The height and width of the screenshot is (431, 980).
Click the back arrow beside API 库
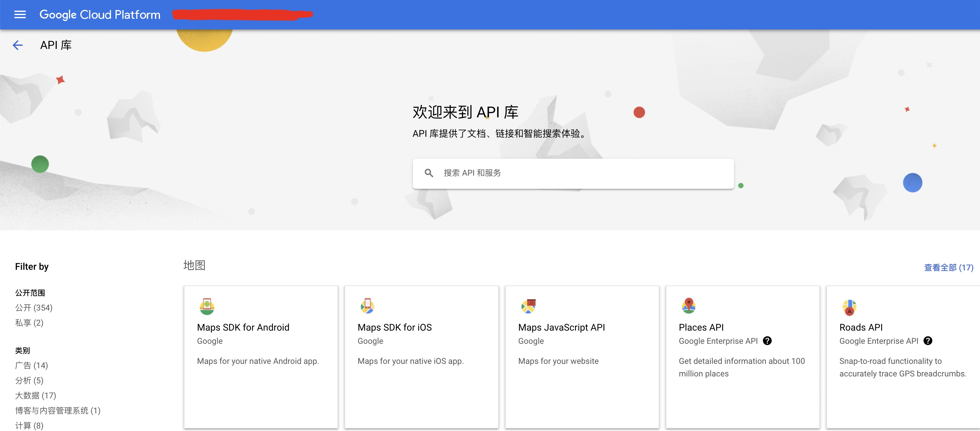pos(18,45)
